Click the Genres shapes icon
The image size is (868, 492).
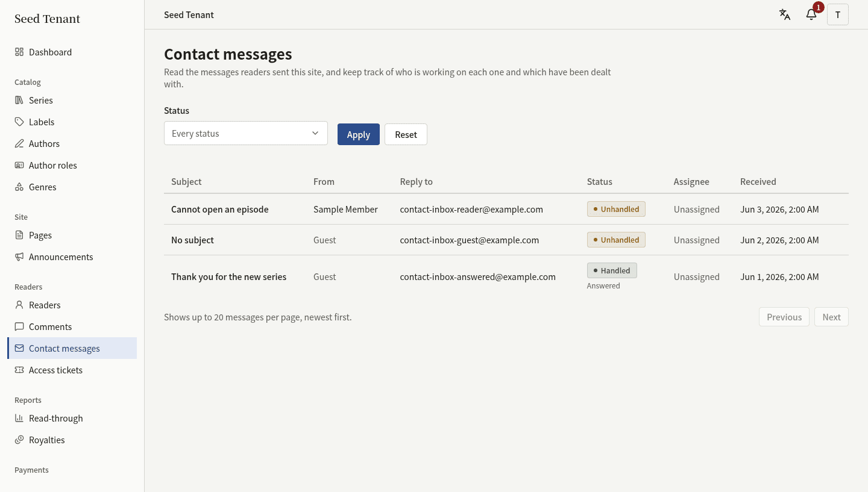[19, 187]
